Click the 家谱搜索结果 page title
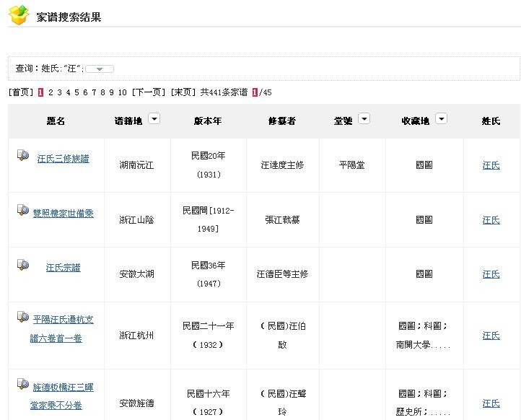 click(x=69, y=17)
